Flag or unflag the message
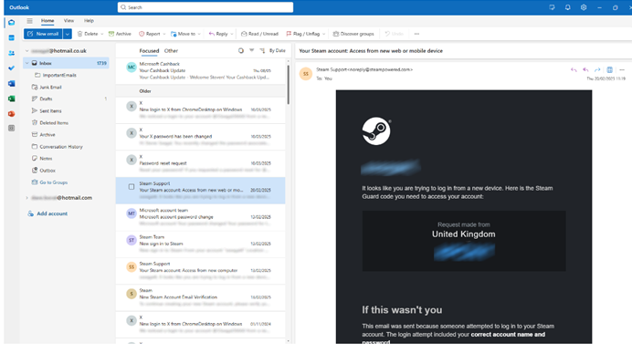Image resolution: width=632 pixels, height=364 pixels. pos(302,34)
